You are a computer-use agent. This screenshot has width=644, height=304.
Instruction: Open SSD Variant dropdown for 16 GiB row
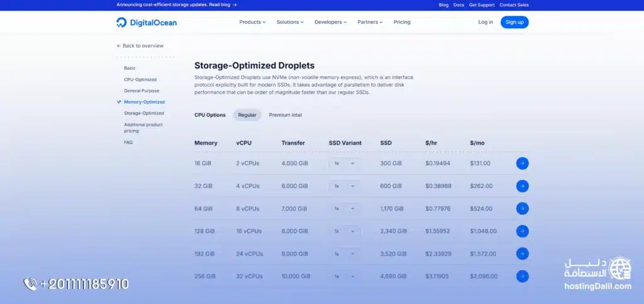[344, 163]
